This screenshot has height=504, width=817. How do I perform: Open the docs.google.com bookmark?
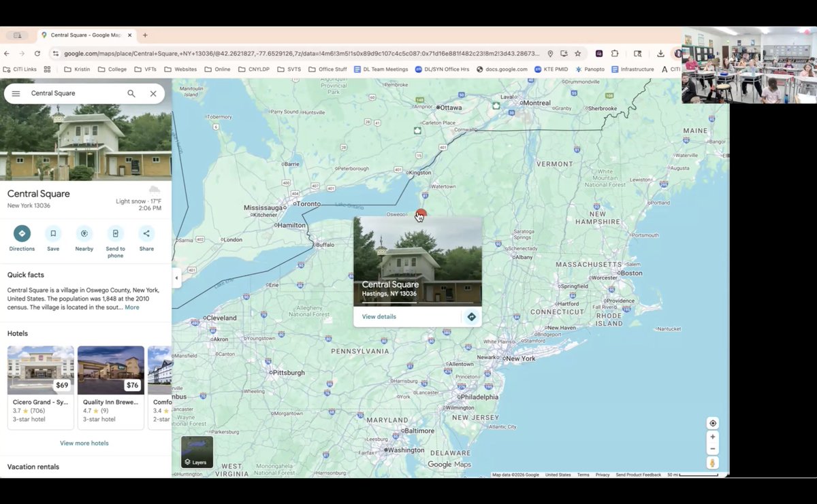point(502,69)
